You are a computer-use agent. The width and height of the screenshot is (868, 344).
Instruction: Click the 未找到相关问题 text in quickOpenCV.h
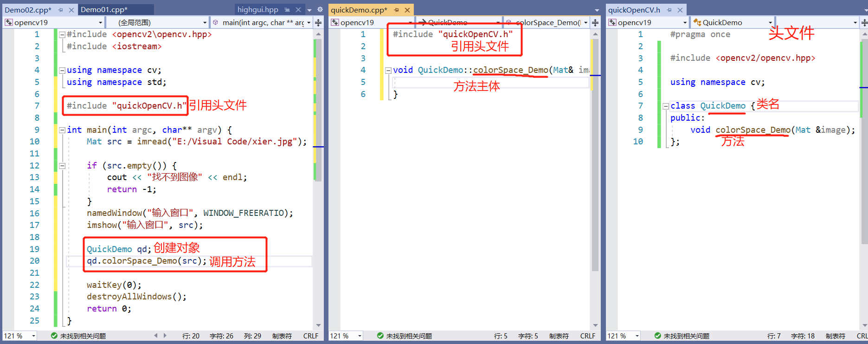pos(687,336)
